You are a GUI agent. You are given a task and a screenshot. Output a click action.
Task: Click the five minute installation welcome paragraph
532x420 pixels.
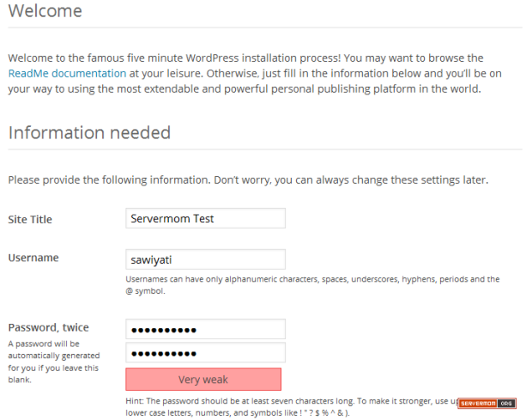257,74
